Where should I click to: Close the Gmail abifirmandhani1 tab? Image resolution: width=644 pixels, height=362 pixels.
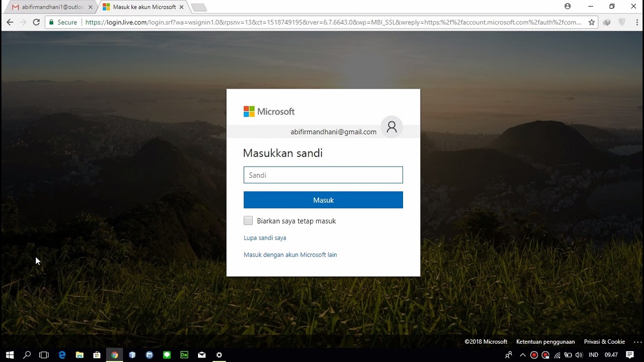click(x=90, y=7)
